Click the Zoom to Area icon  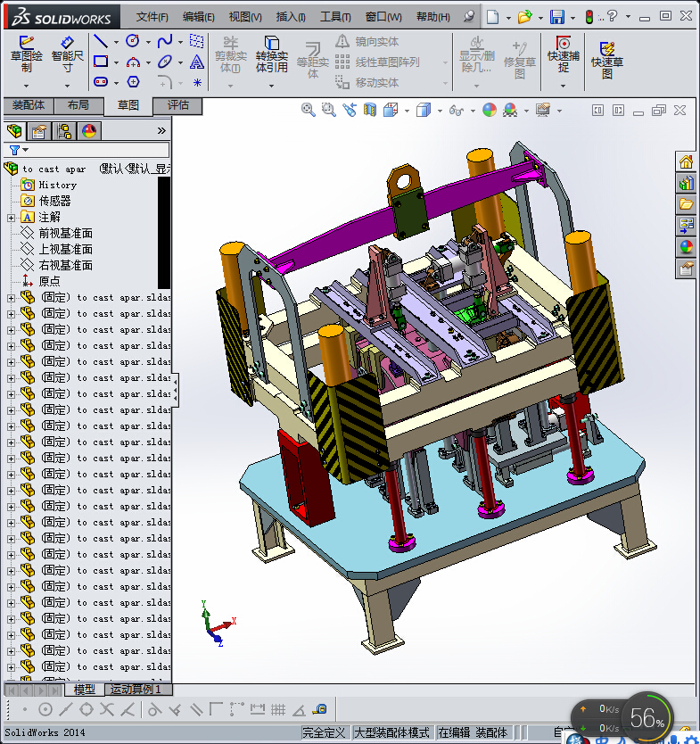pyautogui.click(x=329, y=110)
